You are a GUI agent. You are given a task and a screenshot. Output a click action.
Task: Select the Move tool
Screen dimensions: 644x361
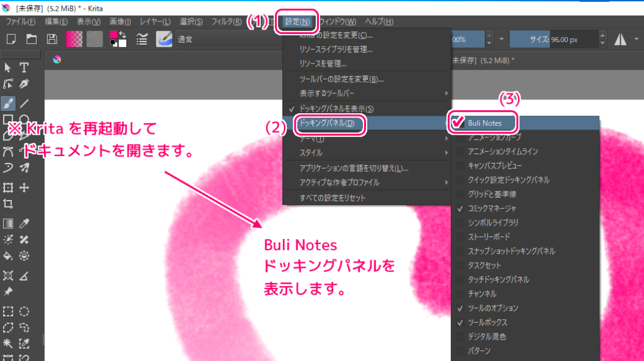25,187
